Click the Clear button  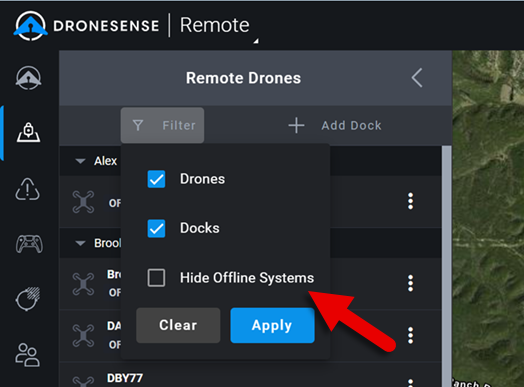[178, 325]
